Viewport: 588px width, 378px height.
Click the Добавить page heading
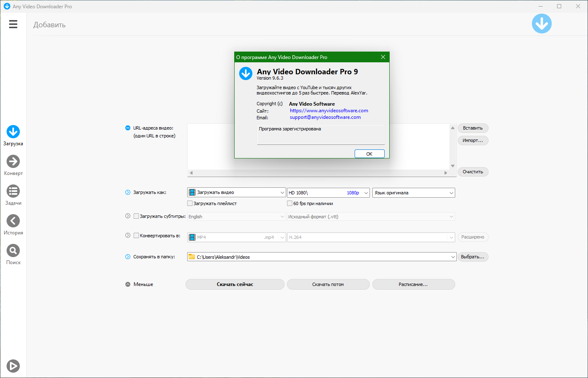[x=49, y=25]
